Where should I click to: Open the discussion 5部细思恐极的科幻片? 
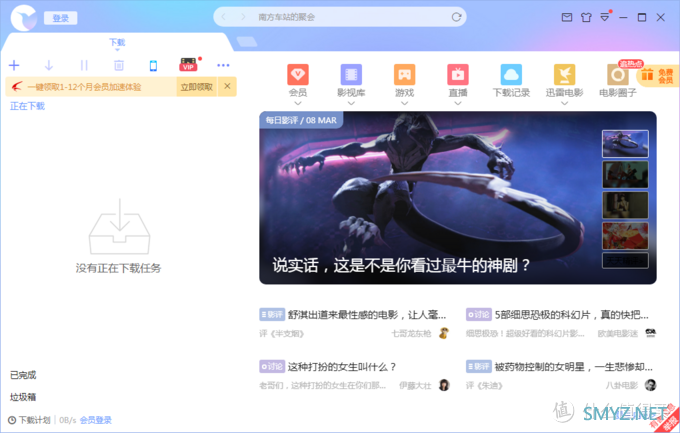click(x=572, y=315)
